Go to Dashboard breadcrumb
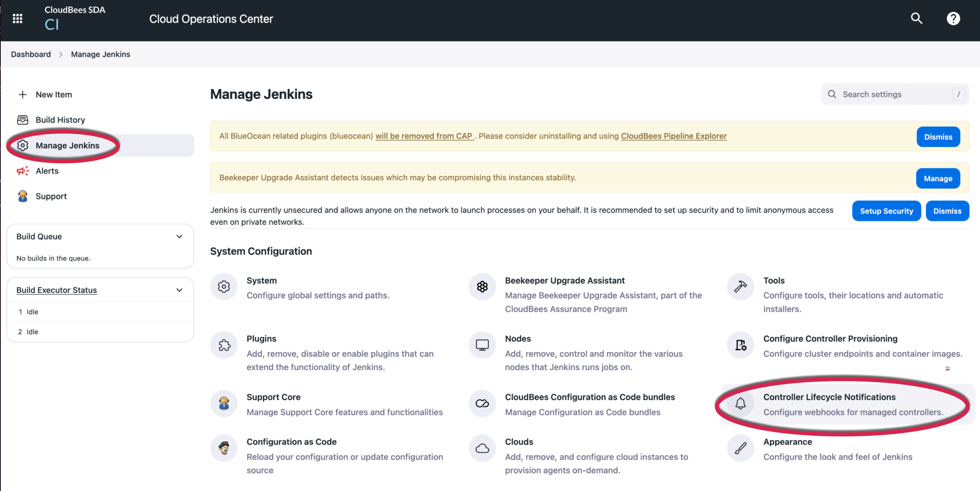This screenshot has width=980, height=491. 31,54
